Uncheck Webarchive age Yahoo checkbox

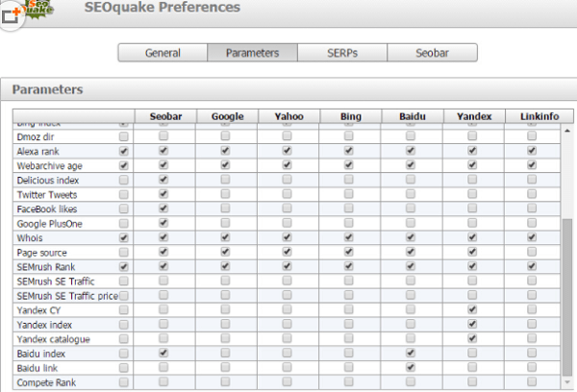(x=287, y=164)
